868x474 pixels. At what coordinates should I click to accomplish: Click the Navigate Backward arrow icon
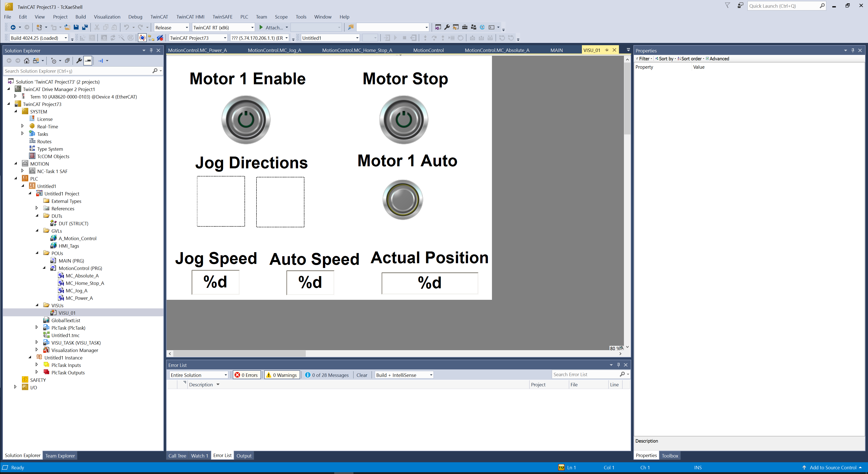click(13, 27)
